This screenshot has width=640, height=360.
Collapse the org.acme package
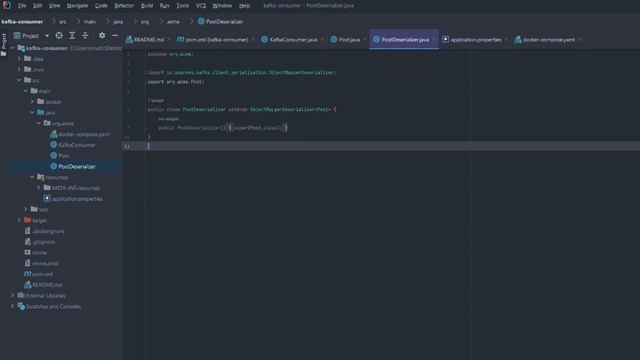39,123
